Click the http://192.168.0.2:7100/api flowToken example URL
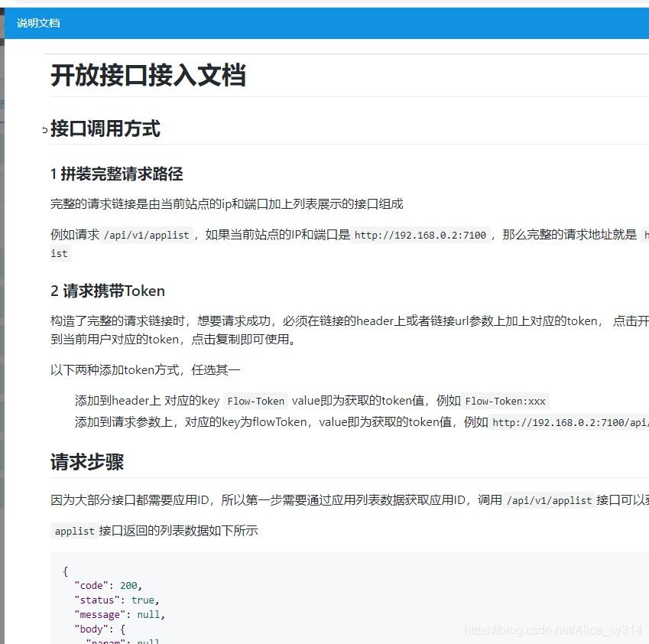The height and width of the screenshot is (644, 649). [x=569, y=422]
